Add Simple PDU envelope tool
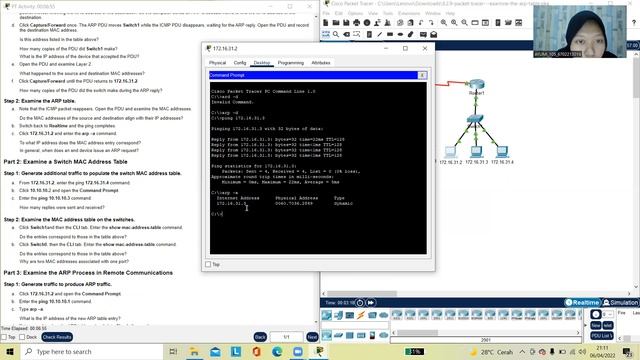 [423, 35]
